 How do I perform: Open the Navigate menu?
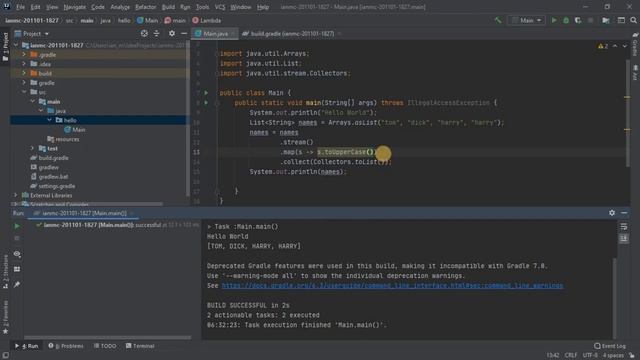[x=74, y=7]
